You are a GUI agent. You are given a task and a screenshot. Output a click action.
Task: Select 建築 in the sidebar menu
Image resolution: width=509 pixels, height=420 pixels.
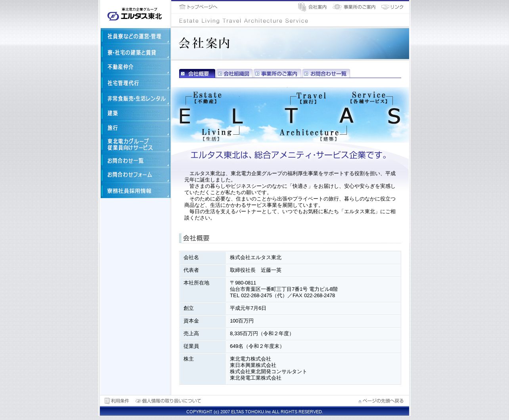click(x=136, y=113)
